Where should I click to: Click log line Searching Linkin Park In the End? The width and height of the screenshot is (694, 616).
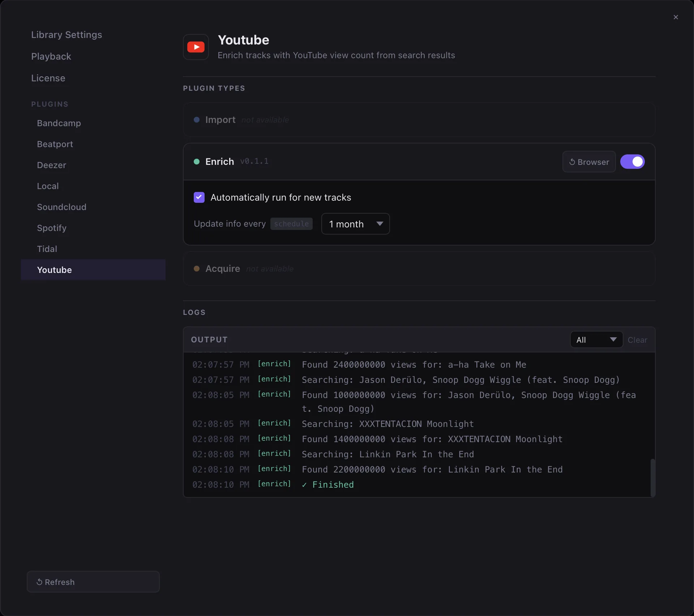pyautogui.click(x=419, y=454)
